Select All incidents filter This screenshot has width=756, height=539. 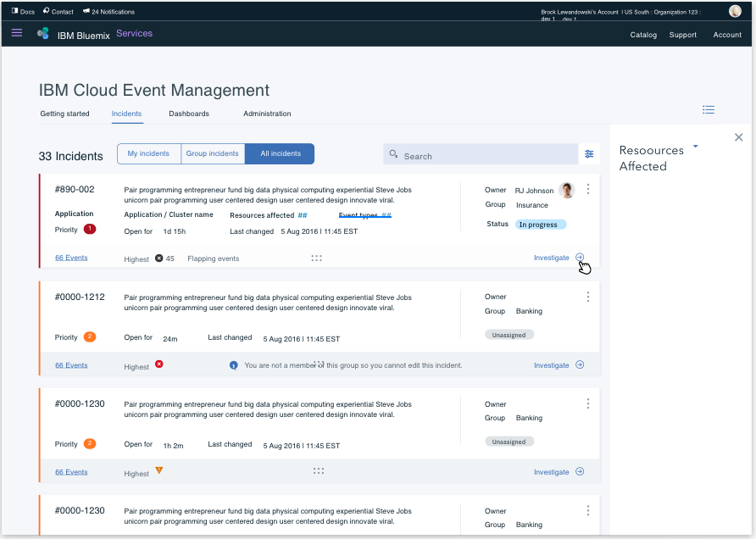[x=281, y=153]
